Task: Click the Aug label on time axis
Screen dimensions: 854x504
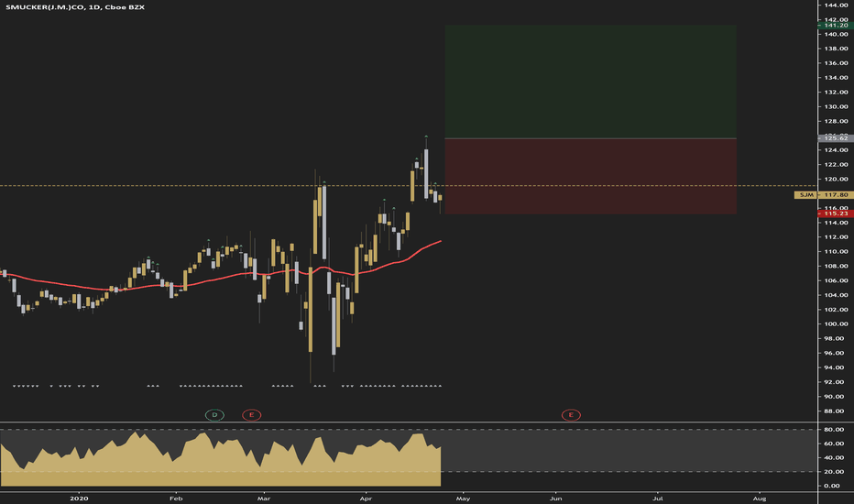Action: click(760, 499)
